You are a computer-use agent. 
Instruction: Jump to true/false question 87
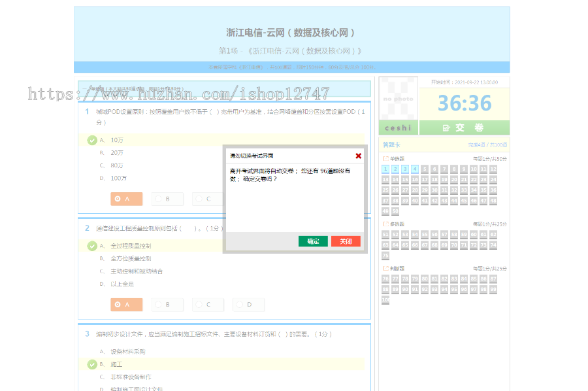(493, 279)
